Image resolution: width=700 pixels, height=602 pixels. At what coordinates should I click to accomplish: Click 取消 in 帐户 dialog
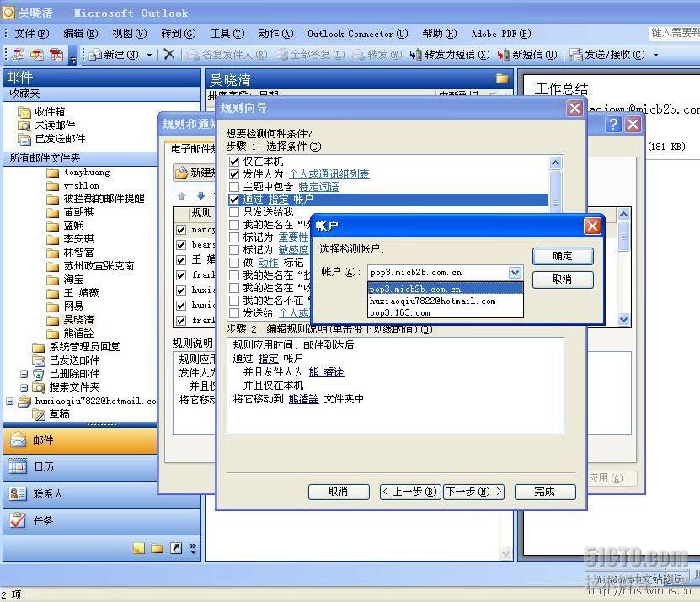(563, 280)
